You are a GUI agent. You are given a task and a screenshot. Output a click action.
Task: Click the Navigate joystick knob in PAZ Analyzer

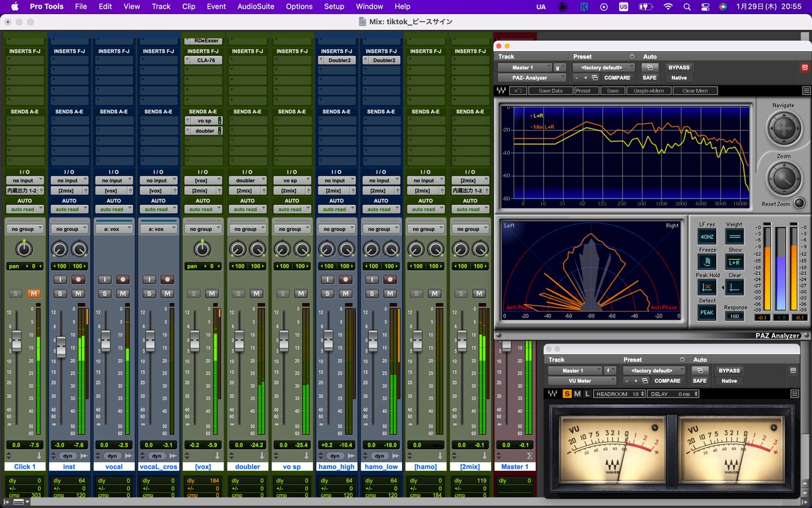(x=784, y=128)
